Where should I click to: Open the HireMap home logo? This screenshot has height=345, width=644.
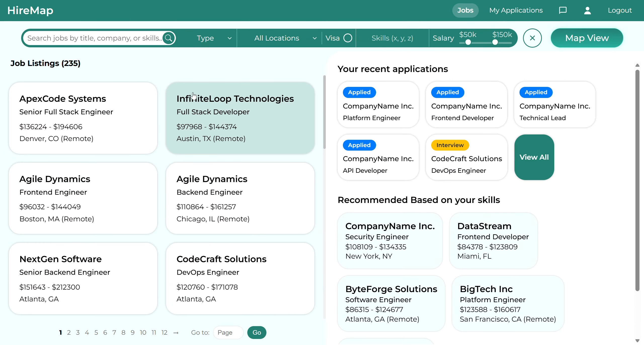click(30, 10)
